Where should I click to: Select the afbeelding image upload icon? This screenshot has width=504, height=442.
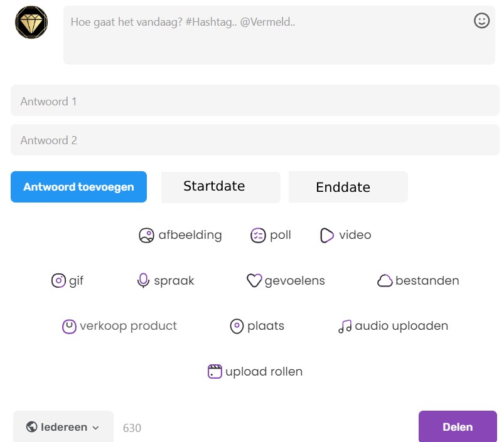[x=146, y=235]
